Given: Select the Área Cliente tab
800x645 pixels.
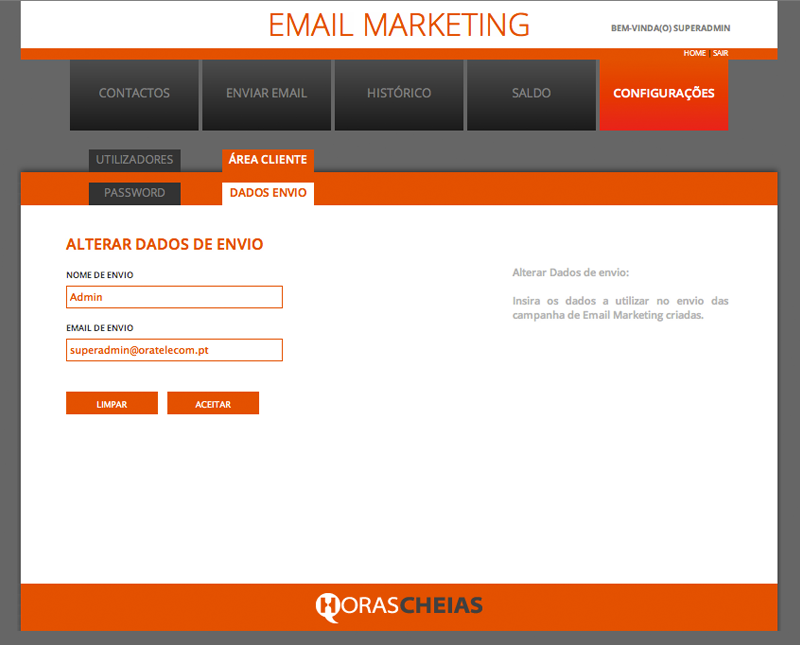Looking at the screenshot, I should click(x=268, y=160).
